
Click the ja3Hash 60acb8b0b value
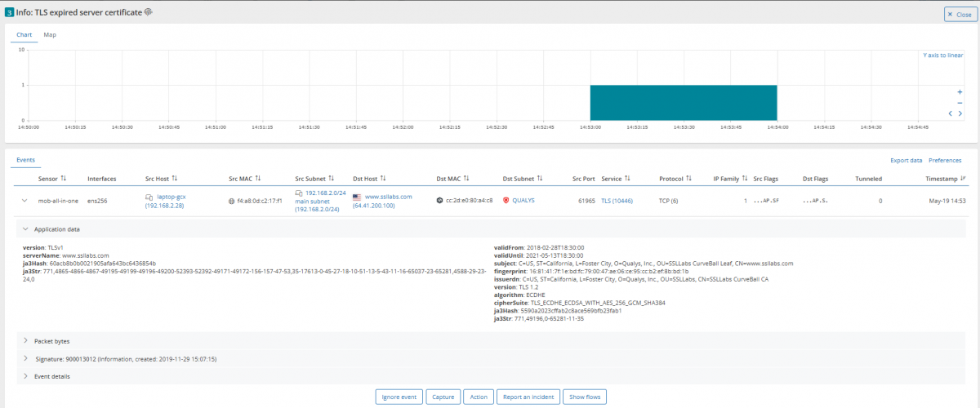pyautogui.click(x=102, y=264)
